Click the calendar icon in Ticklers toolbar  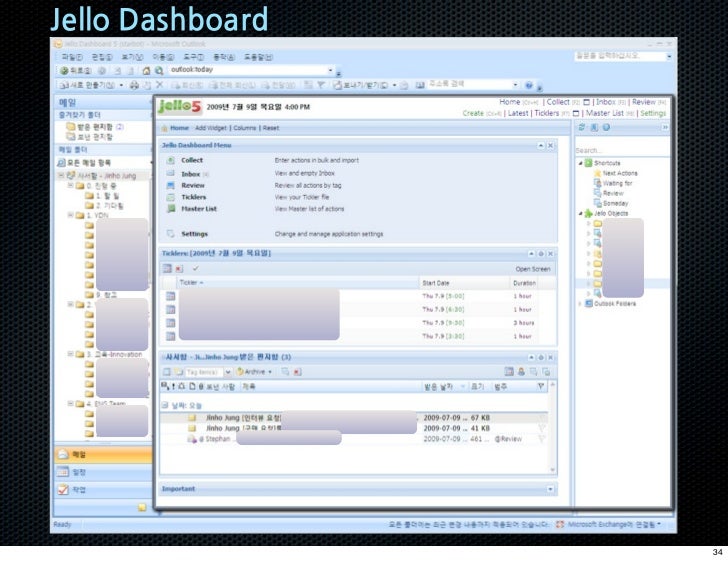167,268
